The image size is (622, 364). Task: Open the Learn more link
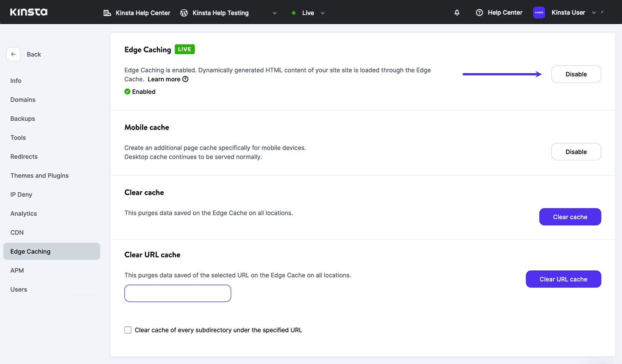pyautogui.click(x=163, y=79)
